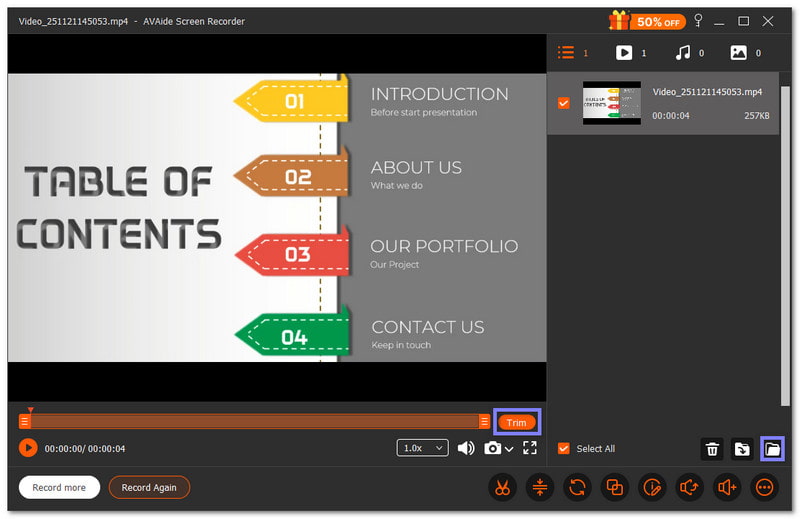The width and height of the screenshot is (800, 519).
Task: Click the video merger overlapping-squares icon
Action: click(x=614, y=488)
